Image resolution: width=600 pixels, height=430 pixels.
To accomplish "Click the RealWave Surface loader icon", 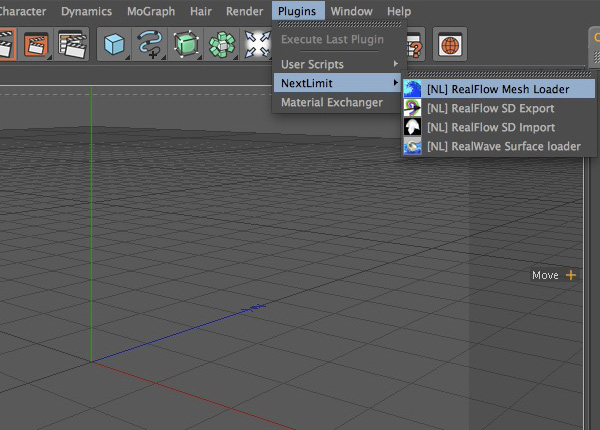I will [x=412, y=146].
